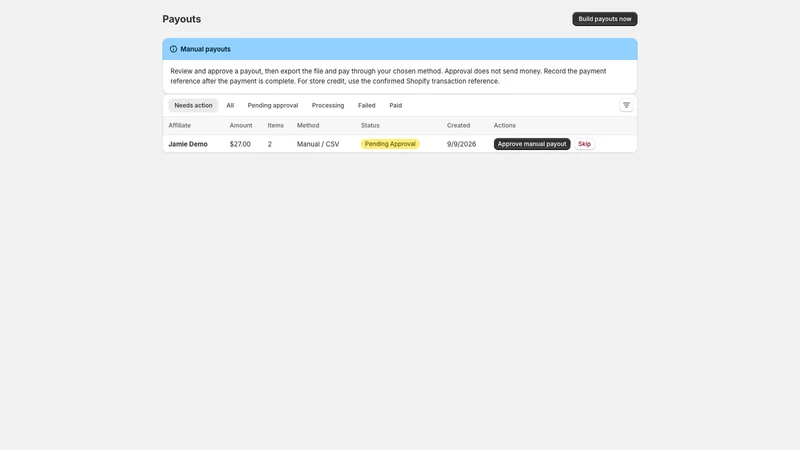
Task: Show the Paid tab
Action: (x=395, y=105)
